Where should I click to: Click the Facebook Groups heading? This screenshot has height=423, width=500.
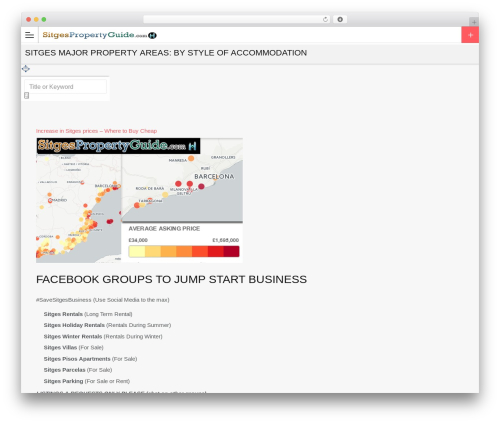(x=171, y=279)
